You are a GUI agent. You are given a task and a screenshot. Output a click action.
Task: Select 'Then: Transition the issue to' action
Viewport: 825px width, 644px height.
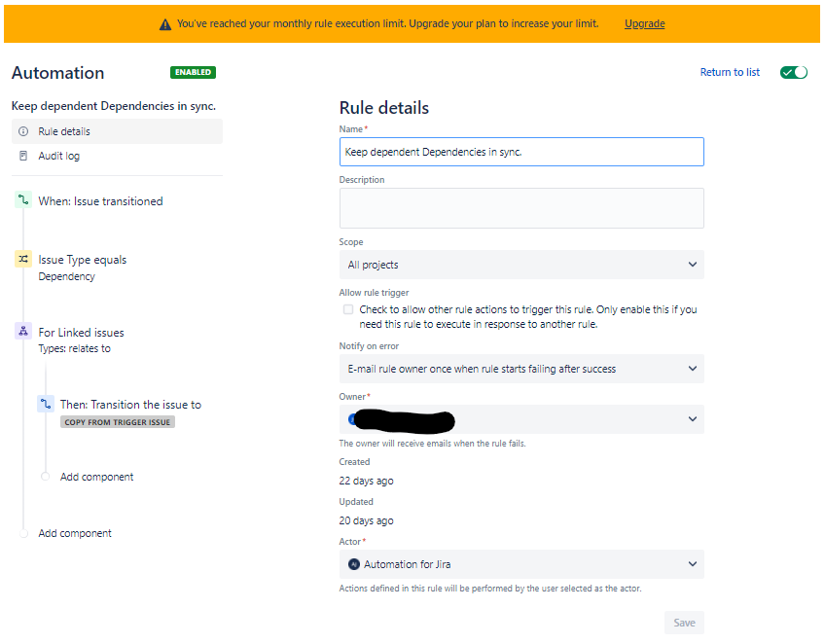coord(130,404)
